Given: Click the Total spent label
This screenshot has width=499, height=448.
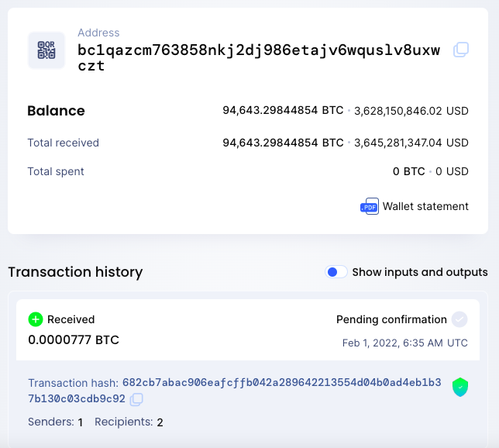Looking at the screenshot, I should [x=56, y=171].
